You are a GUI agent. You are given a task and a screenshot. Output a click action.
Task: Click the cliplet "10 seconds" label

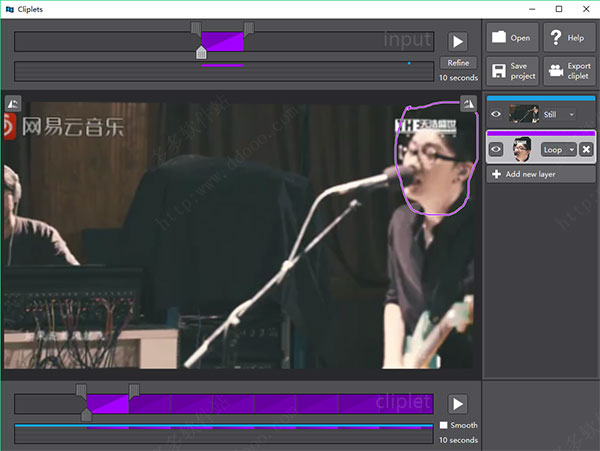458,440
